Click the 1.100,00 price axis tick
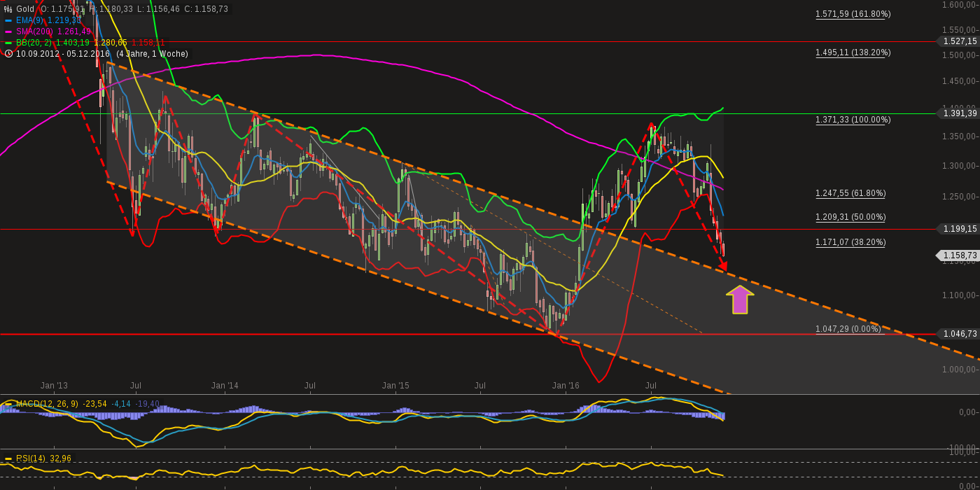This screenshot has width=980, height=490. click(x=959, y=295)
